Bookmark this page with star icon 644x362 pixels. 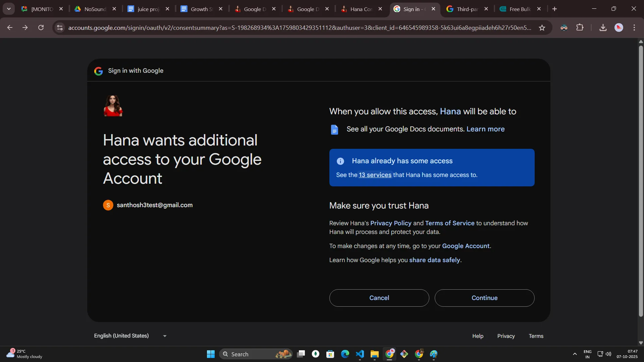point(542,28)
